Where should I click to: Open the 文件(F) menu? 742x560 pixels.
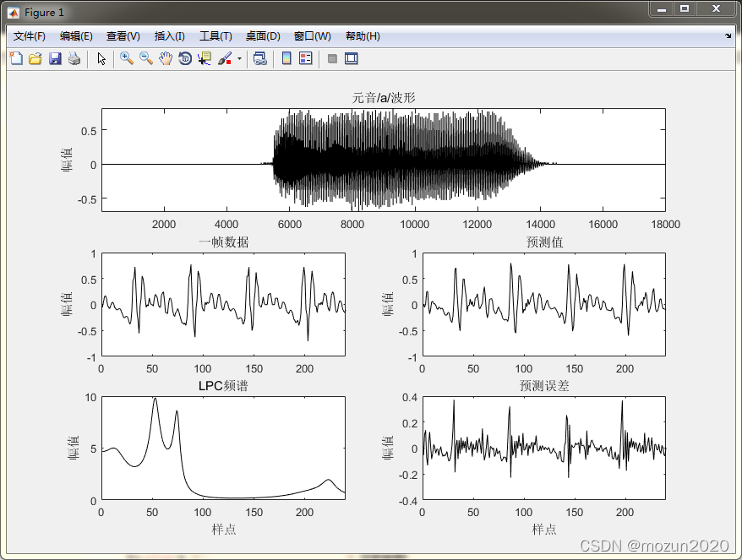click(x=30, y=36)
